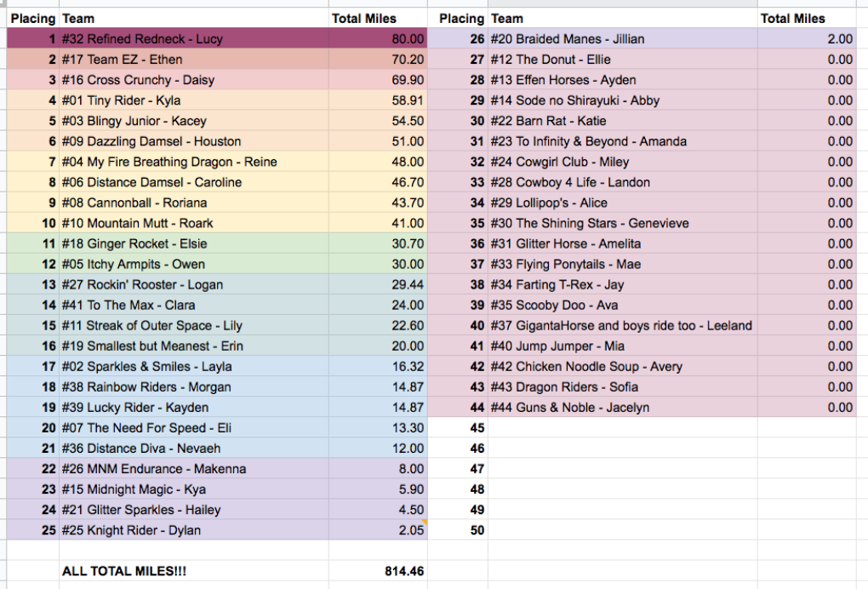The image size is (868, 589).
Task: Click the 2.05 miles cell with note marker
Action: 378,530
